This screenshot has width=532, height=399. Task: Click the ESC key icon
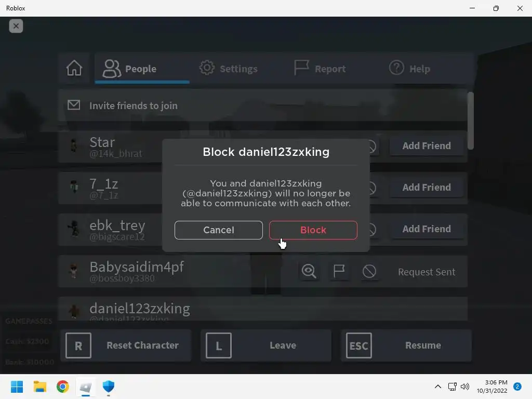pyautogui.click(x=359, y=345)
